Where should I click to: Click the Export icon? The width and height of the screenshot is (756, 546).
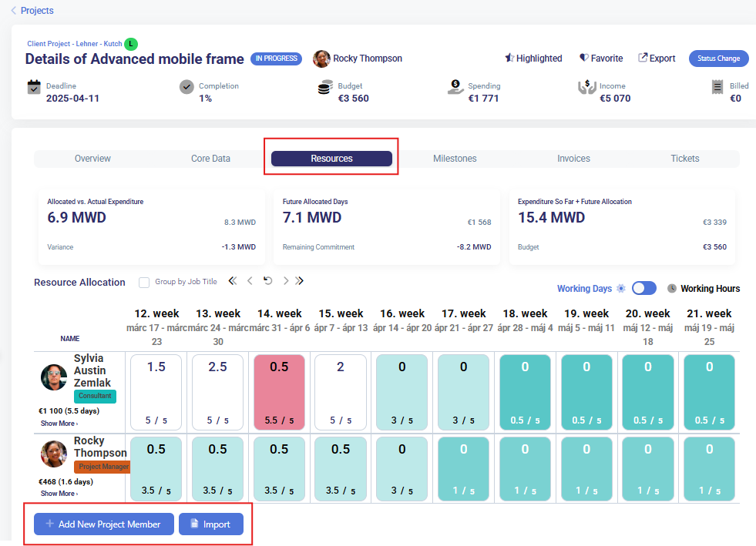[x=643, y=58]
